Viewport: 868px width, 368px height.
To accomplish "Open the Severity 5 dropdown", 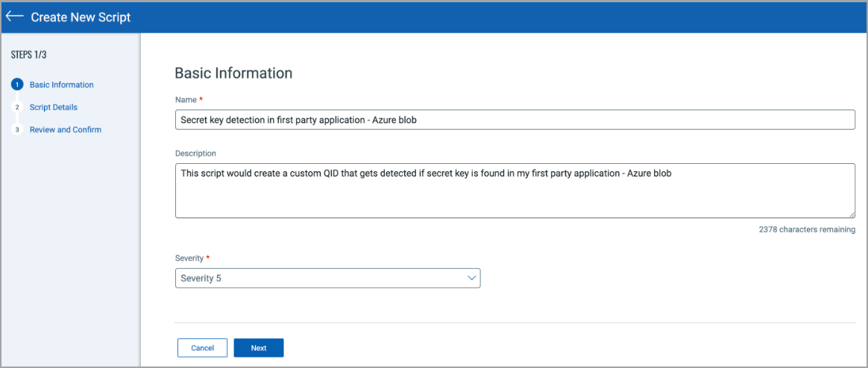I will 327,279.
